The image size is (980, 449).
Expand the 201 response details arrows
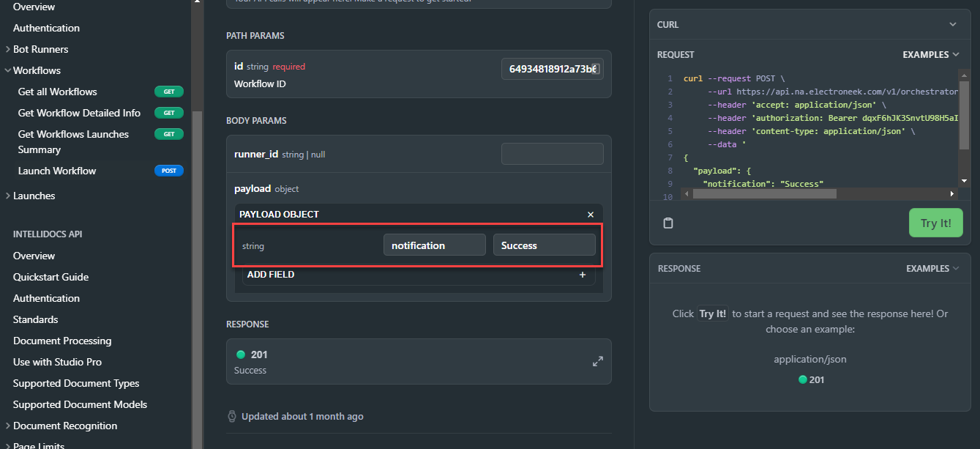tap(598, 362)
